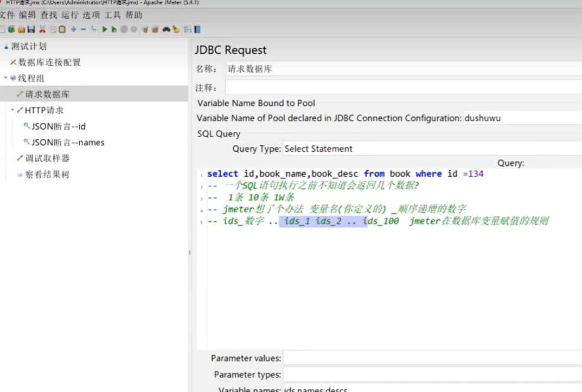Image resolution: width=582 pixels, height=392 pixels.
Task: Select JSON断言--names tree item
Action: 67,143
